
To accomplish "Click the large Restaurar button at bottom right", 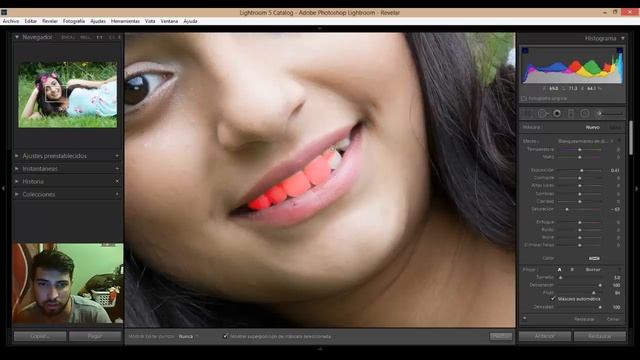I will [600, 336].
